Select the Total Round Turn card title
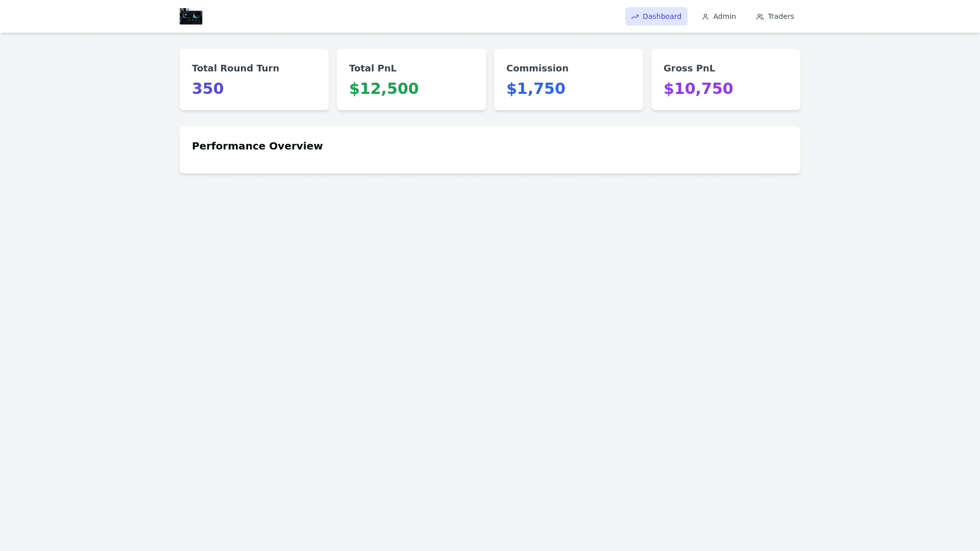Image resolution: width=980 pixels, height=551 pixels. pyautogui.click(x=235, y=68)
